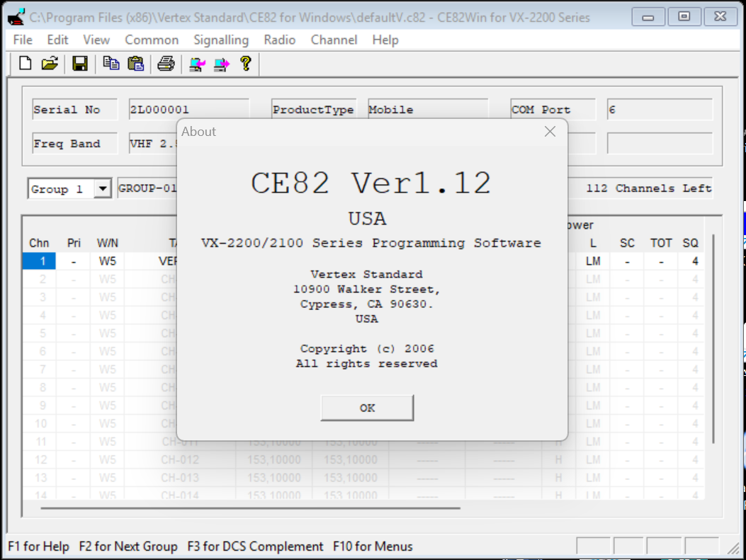Click the write-to-radio icon with right arrow
Screen dimensions: 746x560
222,64
